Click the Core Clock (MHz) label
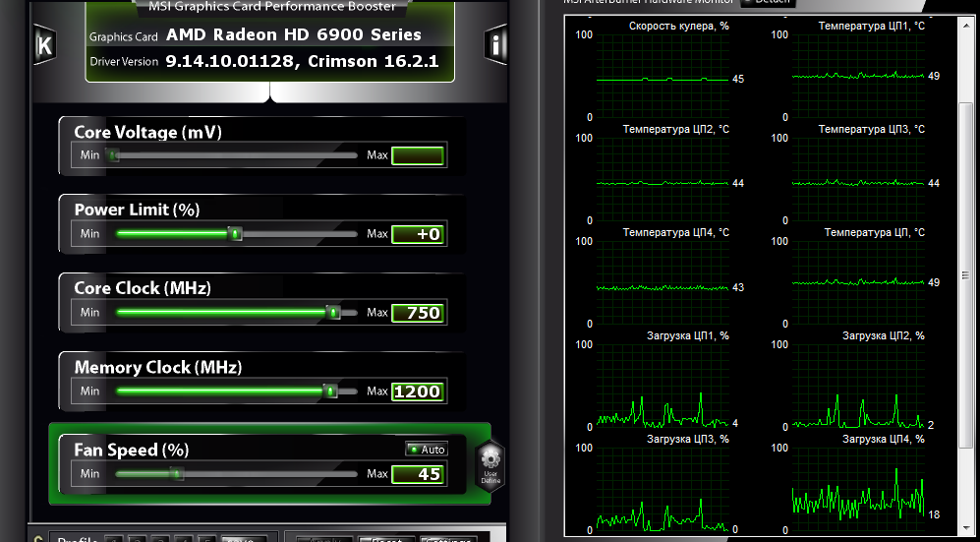This screenshot has width=980, height=542. pos(143,288)
